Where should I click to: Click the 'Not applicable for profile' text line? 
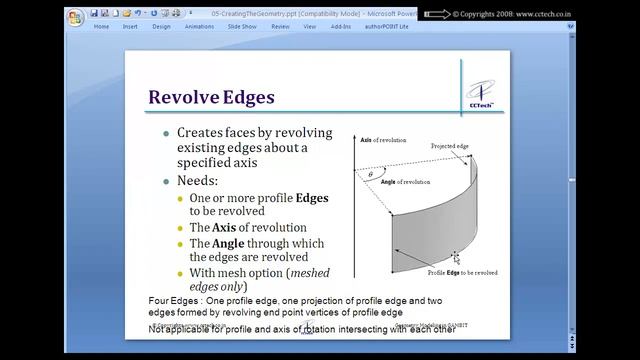coord(302,329)
